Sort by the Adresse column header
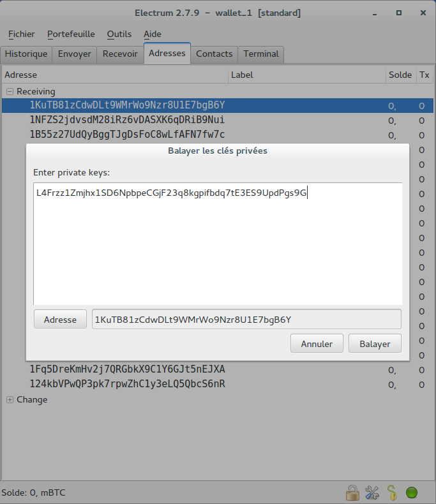The height and width of the screenshot is (504, 436). (115, 75)
